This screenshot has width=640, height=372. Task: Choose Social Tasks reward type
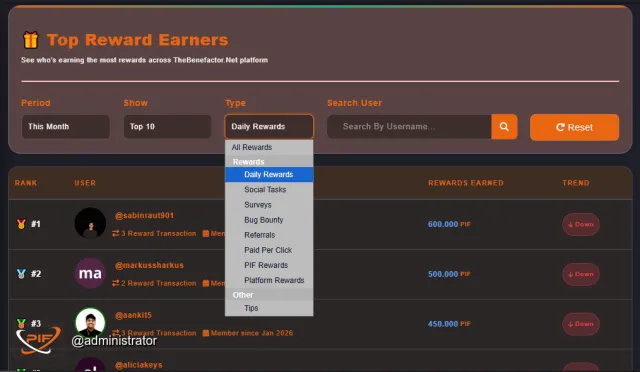tap(269, 189)
